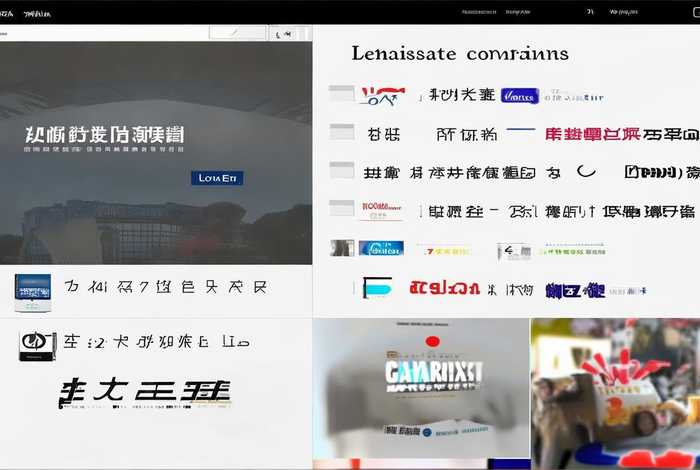Open the dark blue logo text in the last list row
The image size is (700, 470).
coord(575,290)
